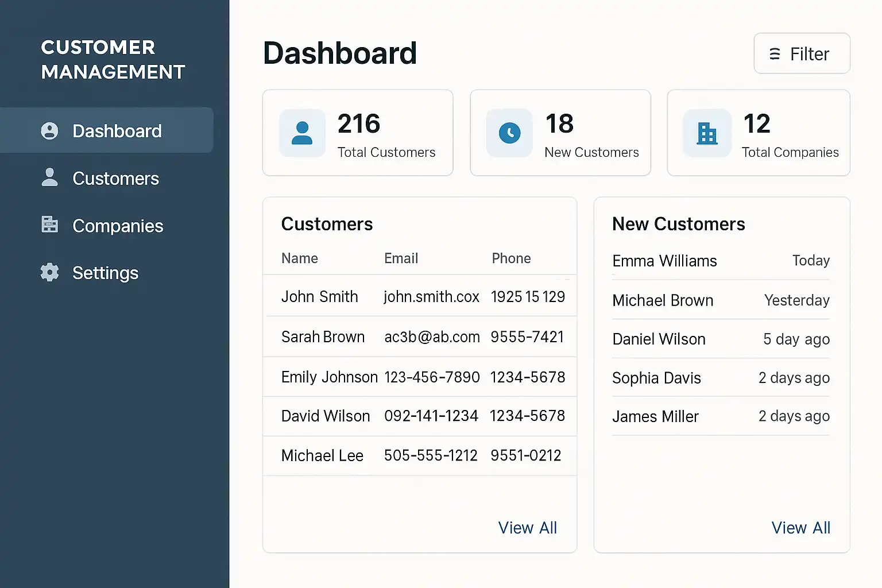Click View All under New Customers
This screenshot has height=588, width=882.
[x=800, y=528]
